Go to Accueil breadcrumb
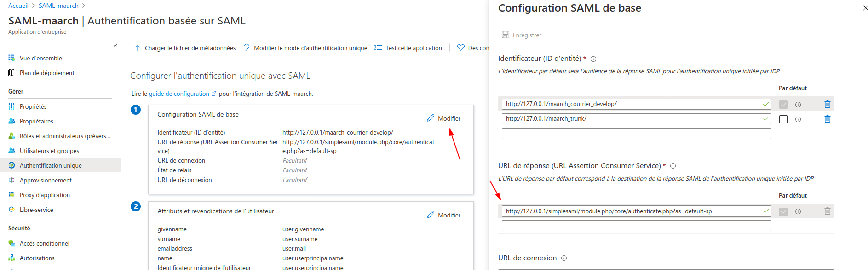This screenshot has height=270, width=868. pyautogui.click(x=18, y=6)
